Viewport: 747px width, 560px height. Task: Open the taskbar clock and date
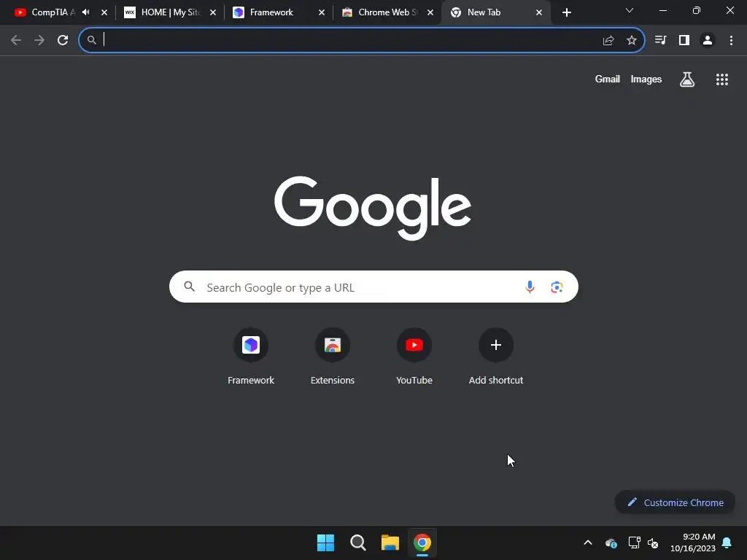(x=693, y=542)
